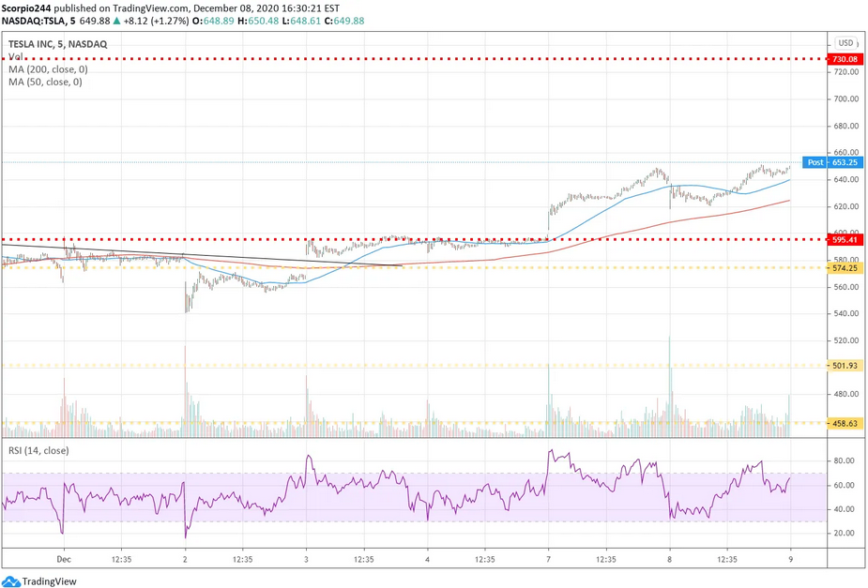868x588 pixels.
Task: Click the 700.00 price axis label
Action: (845, 99)
